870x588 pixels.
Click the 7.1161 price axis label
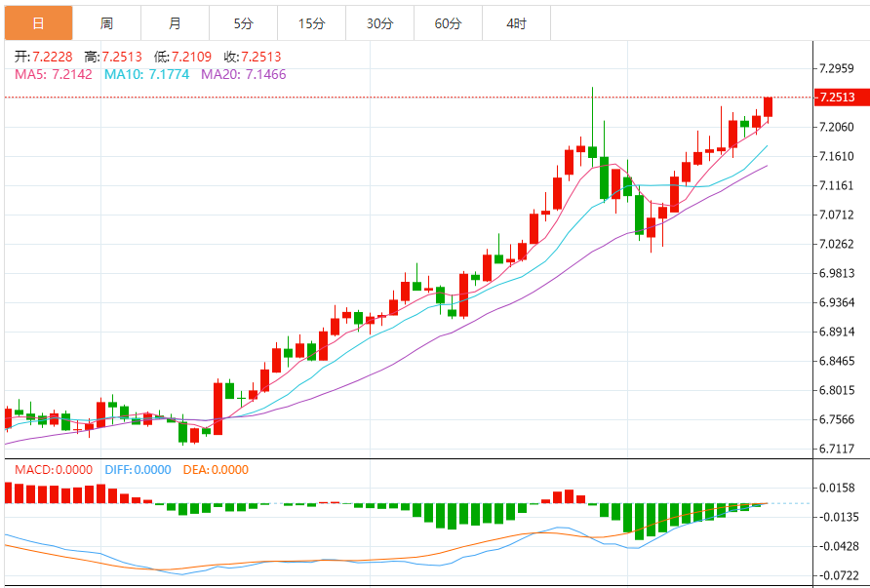tap(837, 185)
